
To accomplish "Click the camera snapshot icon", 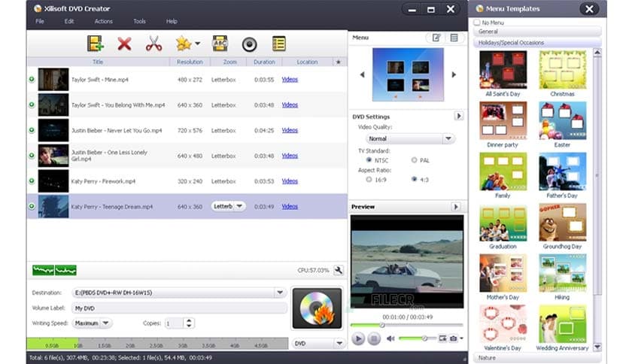I will [453, 338].
